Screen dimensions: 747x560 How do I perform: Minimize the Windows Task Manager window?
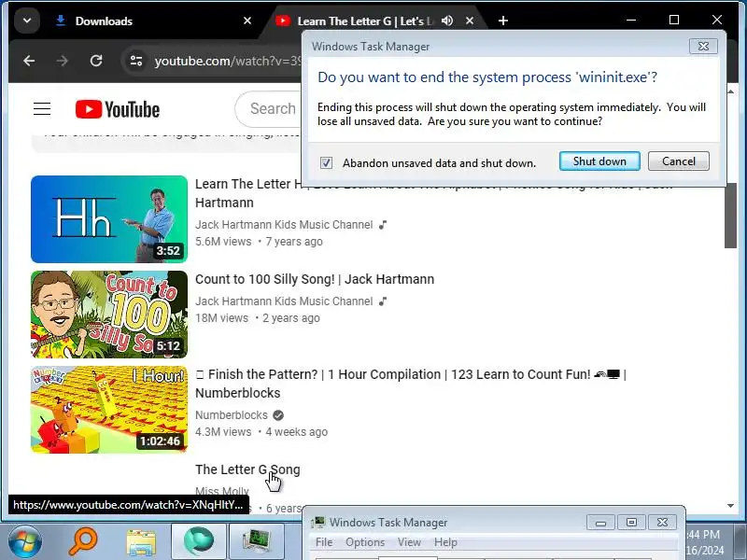[600, 523]
